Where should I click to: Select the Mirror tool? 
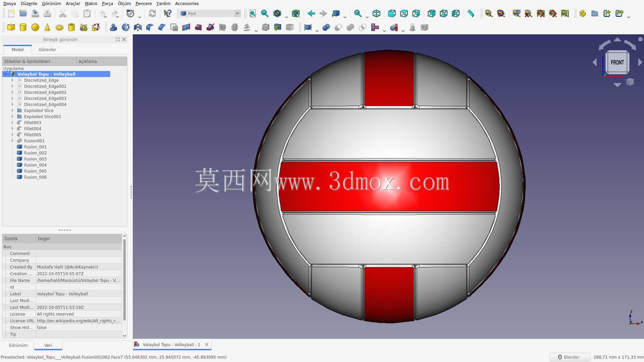click(x=138, y=27)
